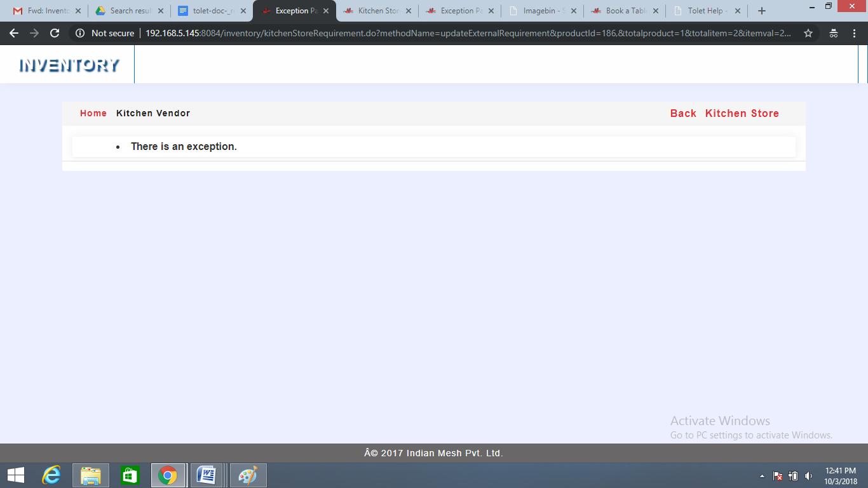Click the network tray icon
The height and width of the screenshot is (488, 868).
[x=793, y=476]
